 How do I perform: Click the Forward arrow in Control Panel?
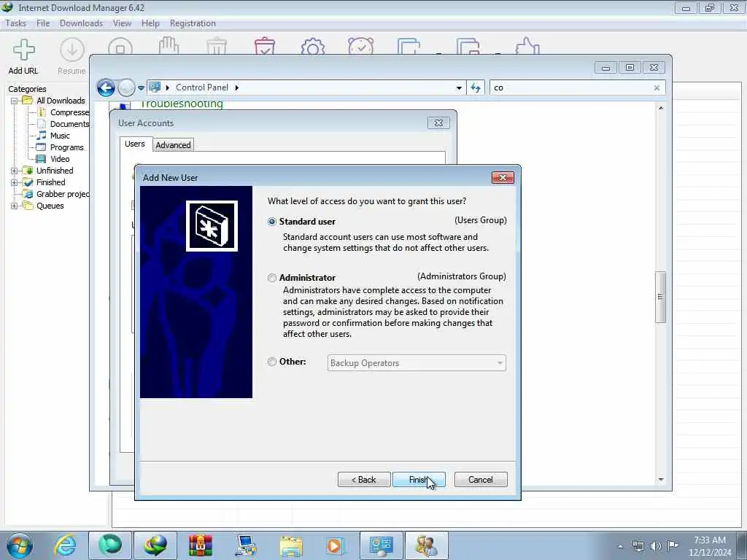126,87
